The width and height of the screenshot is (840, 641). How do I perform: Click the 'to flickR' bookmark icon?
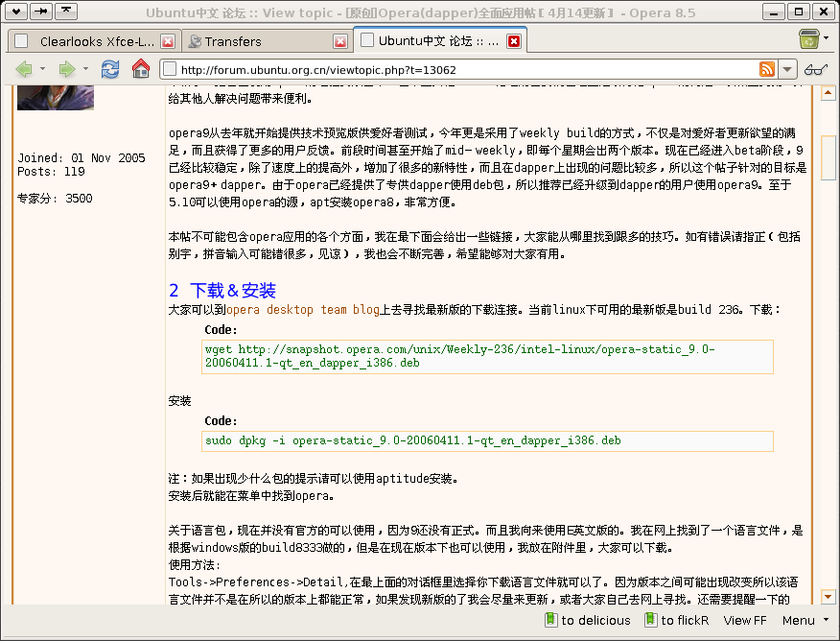650,620
